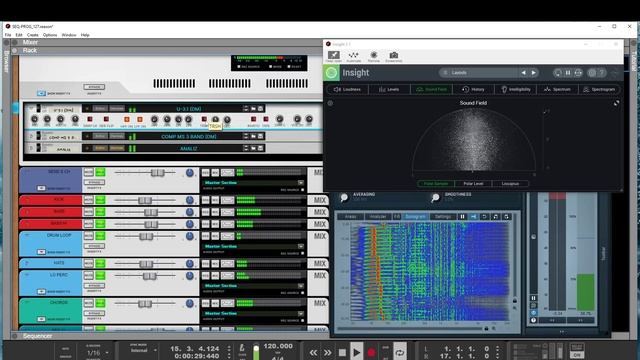Stop playback in the transport bar
This screenshot has height=360, width=640.
342,352
